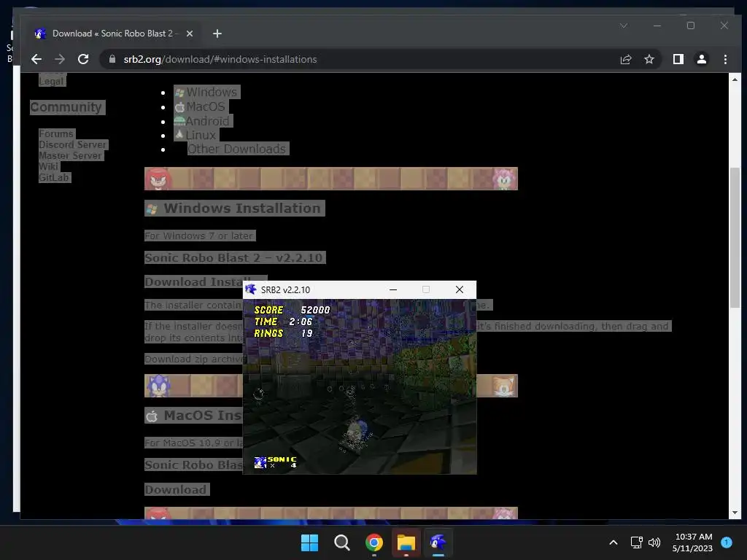Image resolution: width=747 pixels, height=560 pixels.
Task: Click the Sonic lives icon in game HUD
Action: (260, 462)
